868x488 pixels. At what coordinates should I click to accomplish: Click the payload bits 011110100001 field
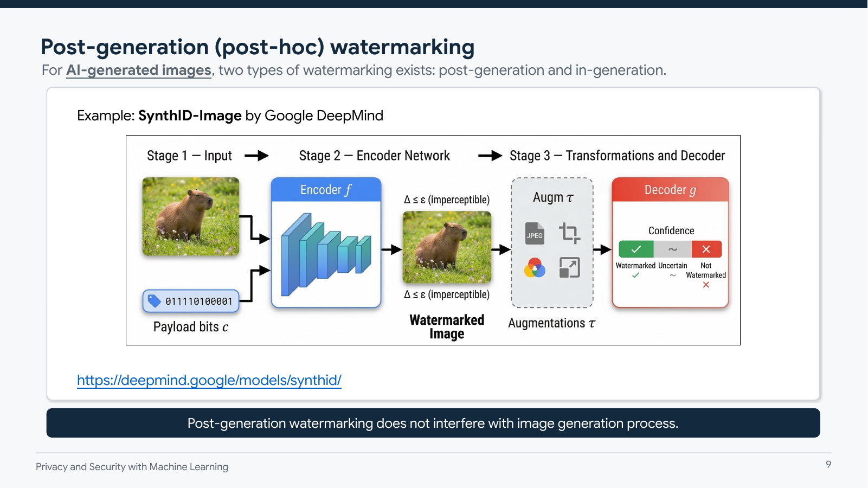click(x=198, y=300)
